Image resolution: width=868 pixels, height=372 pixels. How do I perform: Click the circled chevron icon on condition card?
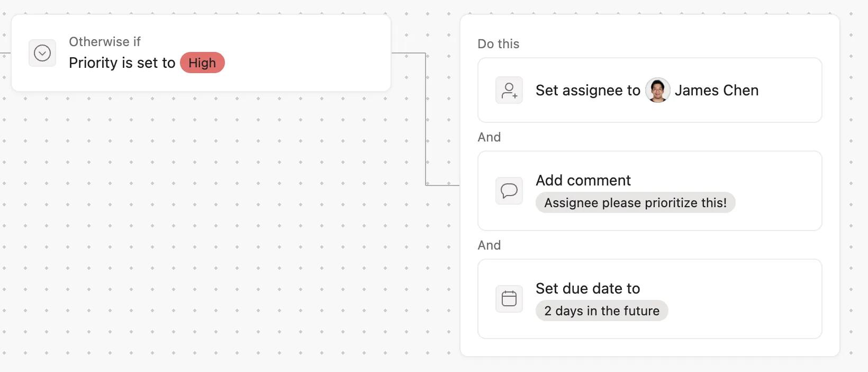[42, 53]
